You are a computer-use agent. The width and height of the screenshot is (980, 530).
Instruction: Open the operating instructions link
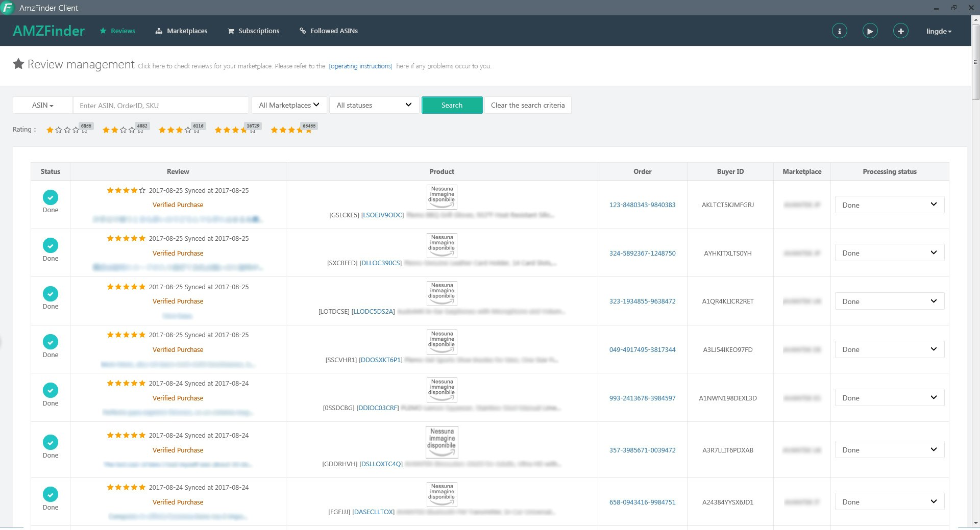point(360,66)
